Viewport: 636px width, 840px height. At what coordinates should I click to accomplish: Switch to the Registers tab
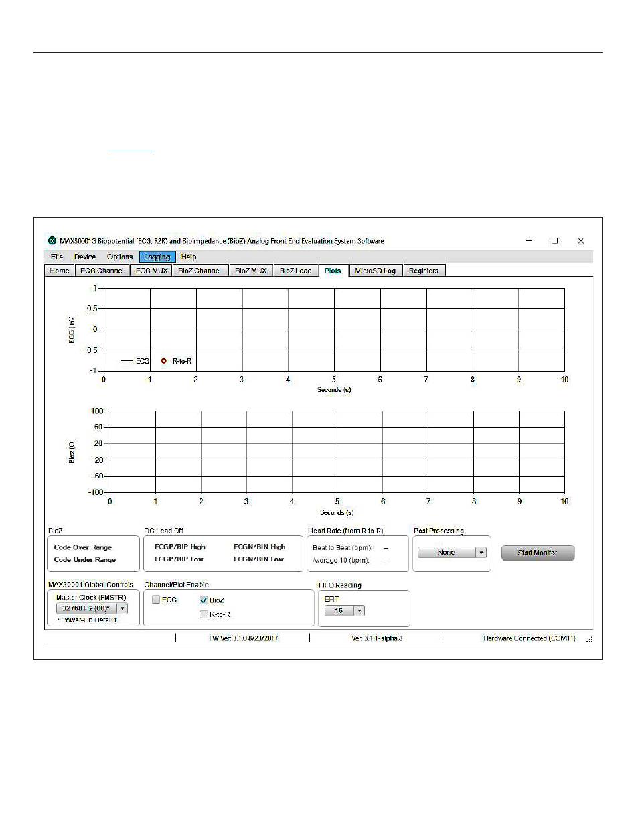click(424, 271)
